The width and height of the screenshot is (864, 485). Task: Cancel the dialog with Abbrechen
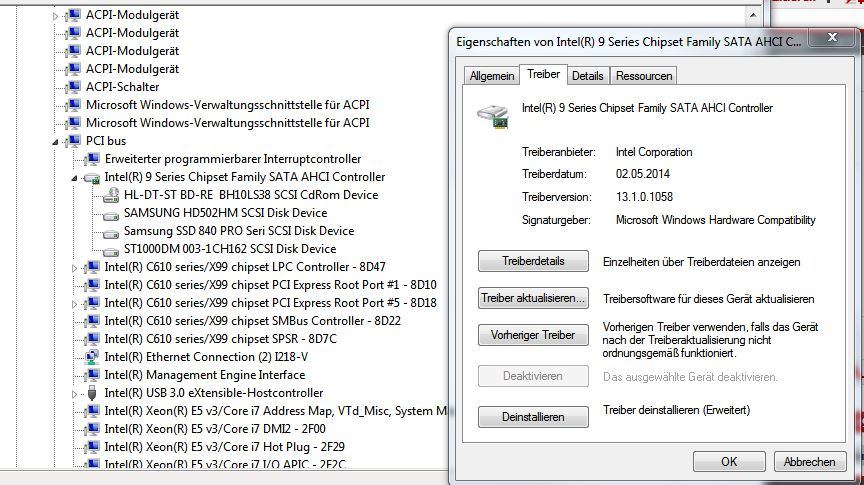click(809, 462)
